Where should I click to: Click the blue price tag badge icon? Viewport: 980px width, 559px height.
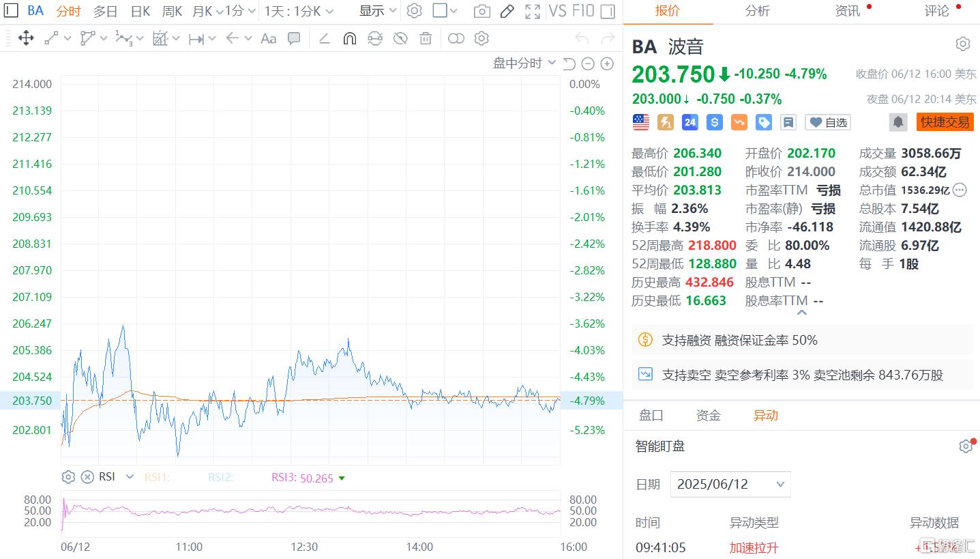pos(764,122)
